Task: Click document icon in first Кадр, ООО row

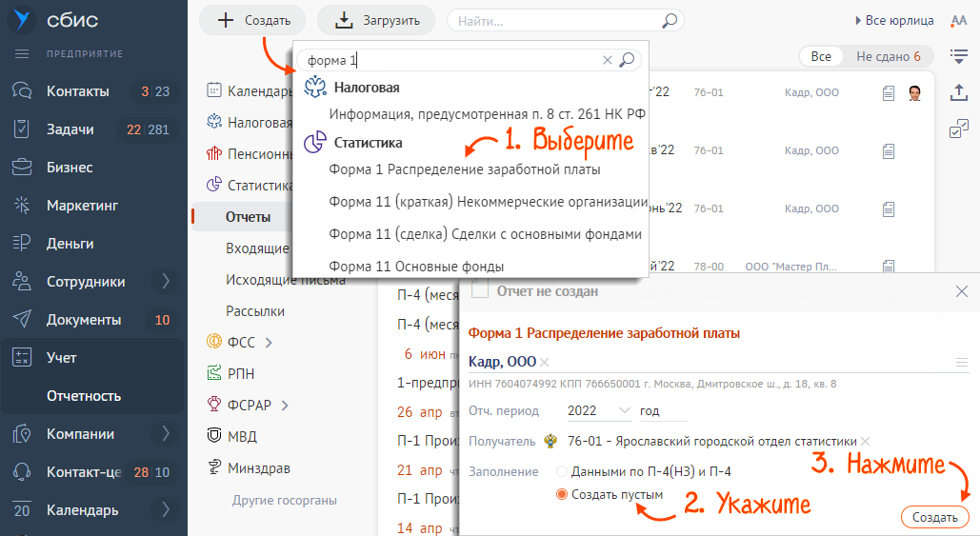Action: [889, 93]
